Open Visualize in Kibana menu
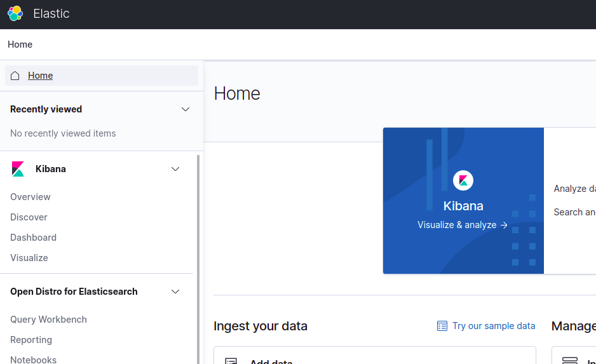Screen dimensions: 596x364 point(29,258)
